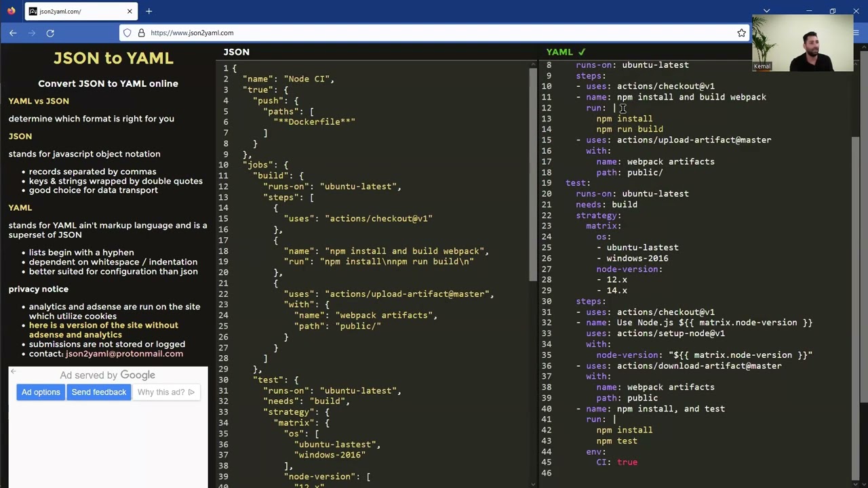Click the JSON editor vertical scrollbar
The height and width of the screenshot is (488, 868).
tap(534, 174)
